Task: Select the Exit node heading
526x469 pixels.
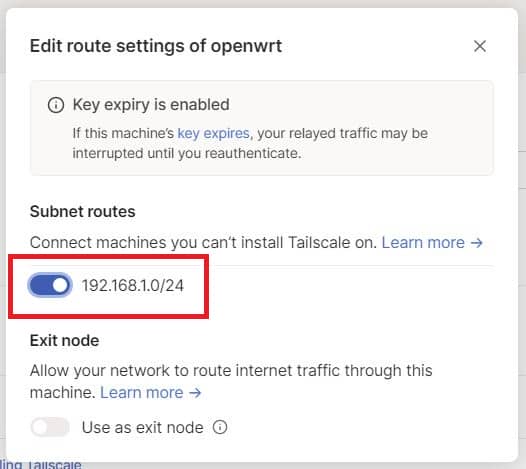Action: click(x=64, y=341)
